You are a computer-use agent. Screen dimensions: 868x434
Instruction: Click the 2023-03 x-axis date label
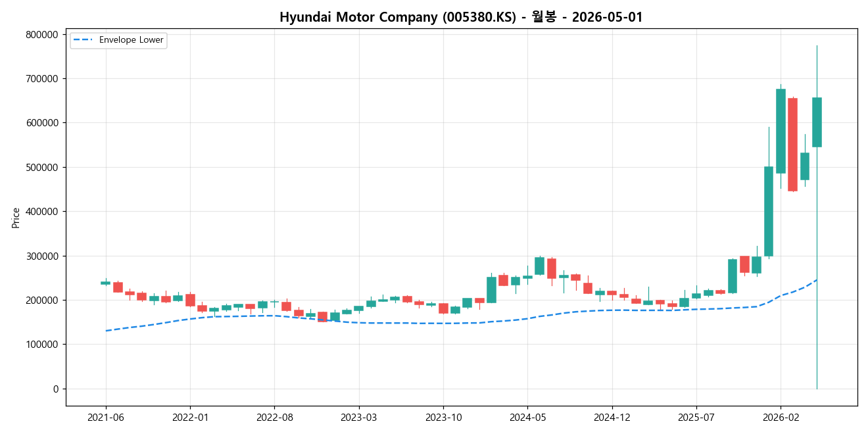click(x=359, y=417)
